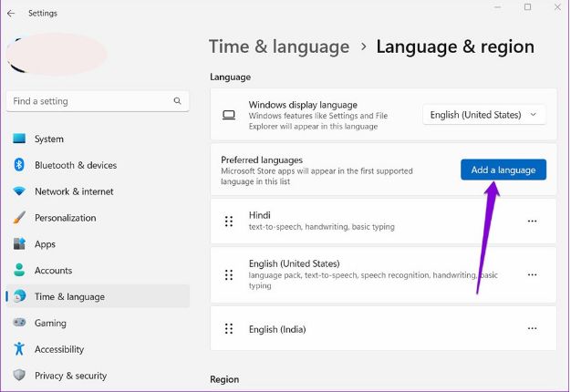Open Accessibility settings
Image resolution: width=571 pixels, height=392 pixels.
pyautogui.click(x=98, y=348)
